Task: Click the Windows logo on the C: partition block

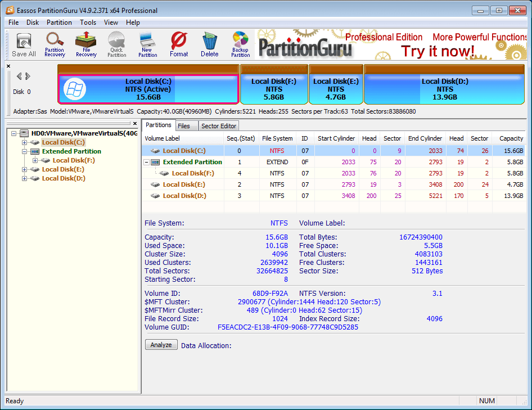Action: (75, 89)
